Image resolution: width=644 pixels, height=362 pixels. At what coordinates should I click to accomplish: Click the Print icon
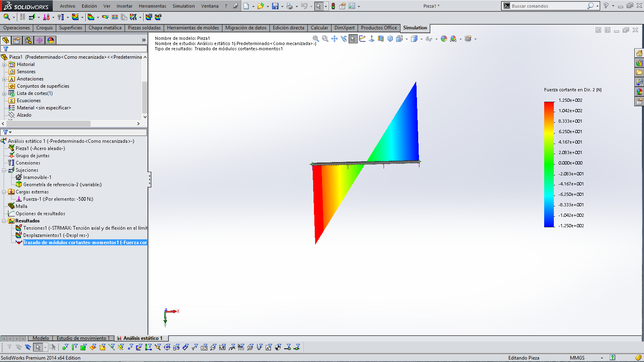click(x=289, y=6)
